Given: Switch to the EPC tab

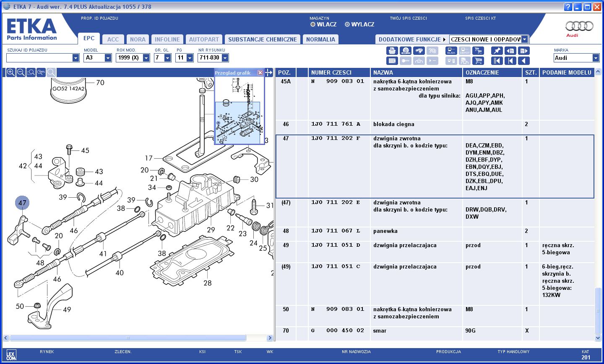Looking at the screenshot, I should [89, 38].
